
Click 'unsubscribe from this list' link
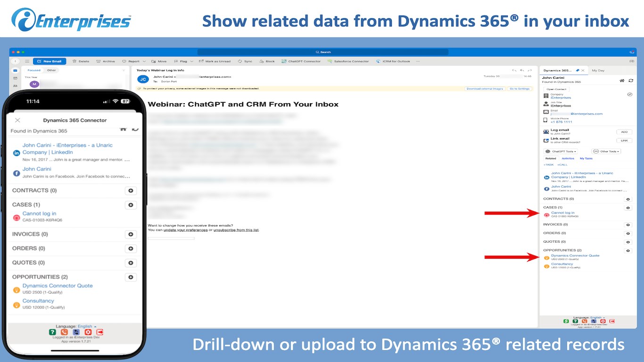[236, 230]
